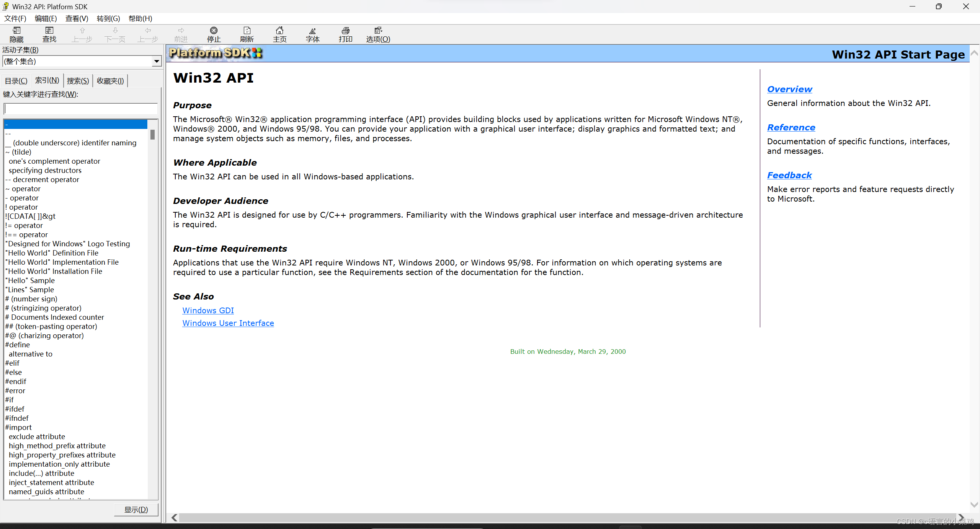This screenshot has height=529, width=980.
Task: Click the Platform SDK logo banner
Action: [216, 53]
